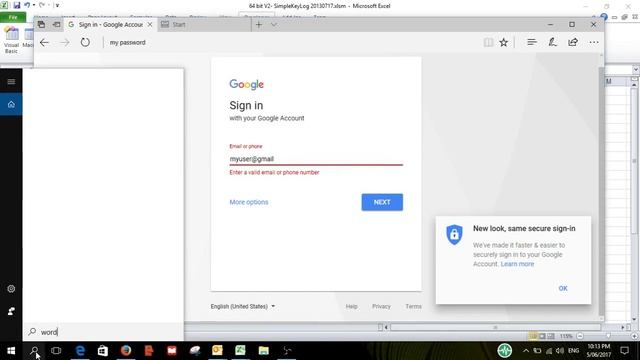Open the network icon in tray
The height and width of the screenshot is (360, 640).
pos(549,351)
